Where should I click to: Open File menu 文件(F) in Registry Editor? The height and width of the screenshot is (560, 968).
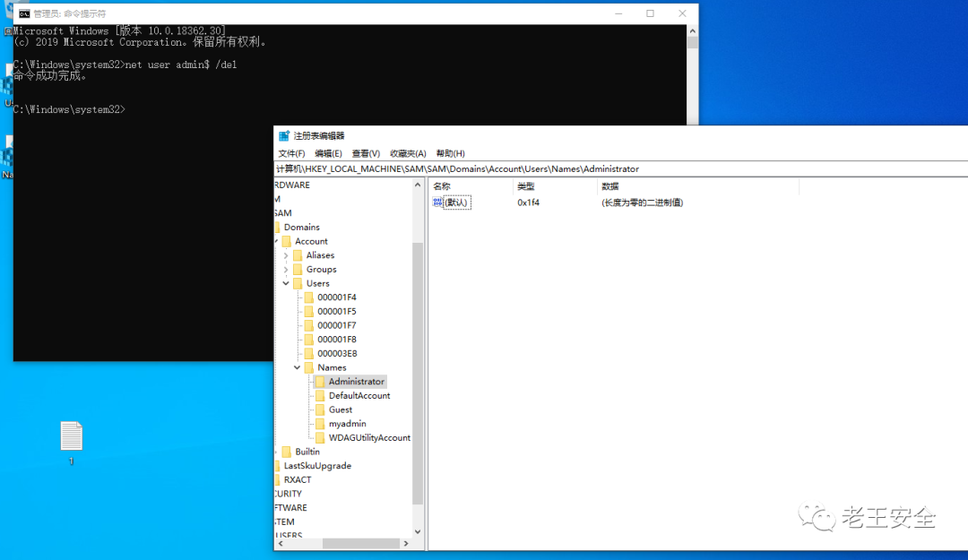(291, 153)
